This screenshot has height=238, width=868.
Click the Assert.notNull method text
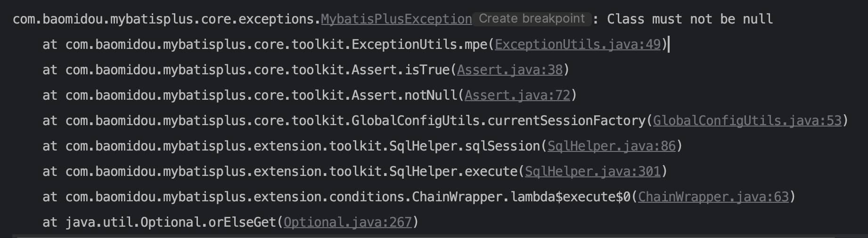coord(404,95)
